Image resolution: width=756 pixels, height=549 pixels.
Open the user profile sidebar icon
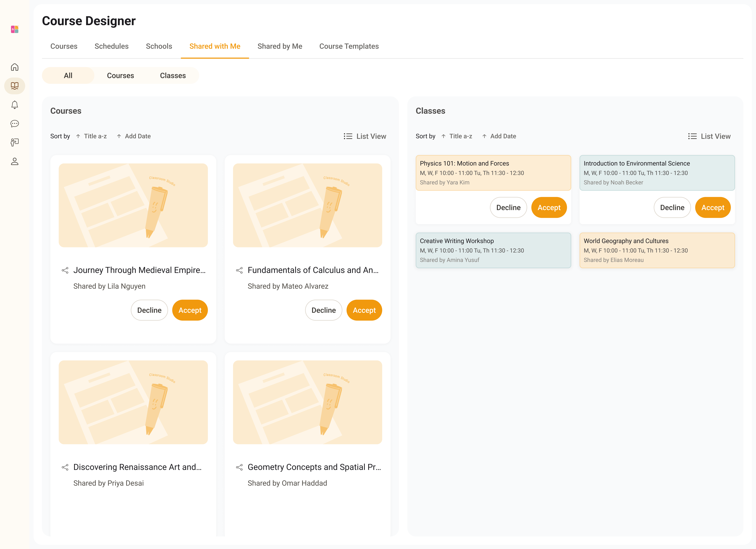coord(15,162)
